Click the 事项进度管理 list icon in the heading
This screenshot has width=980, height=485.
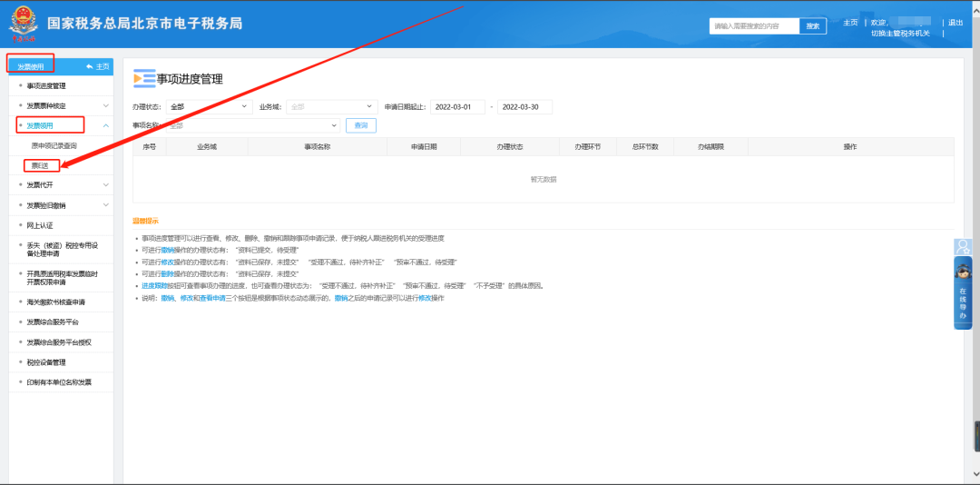pyautogui.click(x=144, y=78)
